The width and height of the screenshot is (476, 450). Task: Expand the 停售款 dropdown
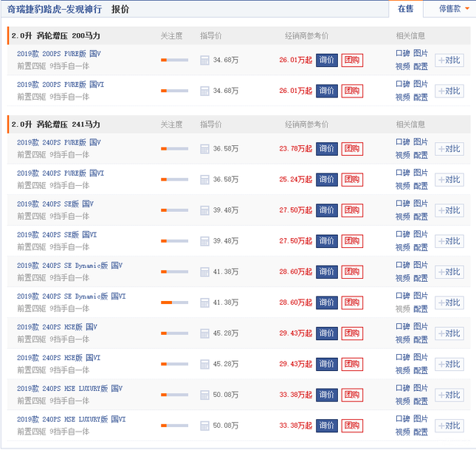point(454,9)
